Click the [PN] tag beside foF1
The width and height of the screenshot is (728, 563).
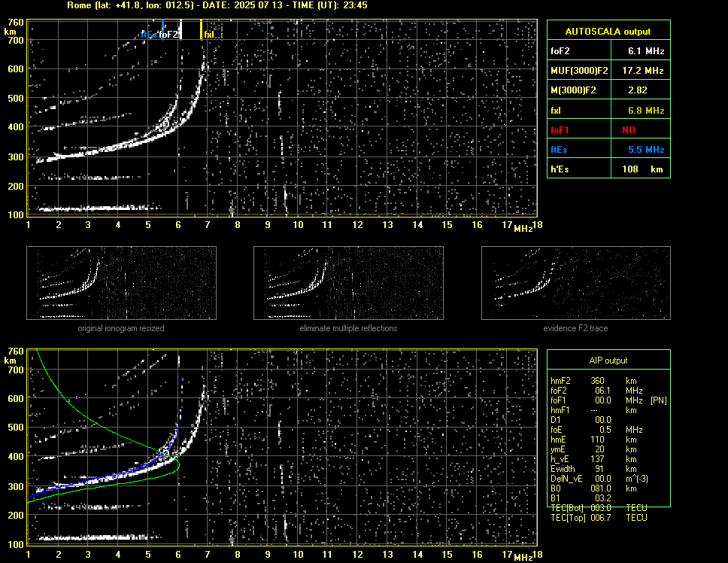(x=658, y=400)
